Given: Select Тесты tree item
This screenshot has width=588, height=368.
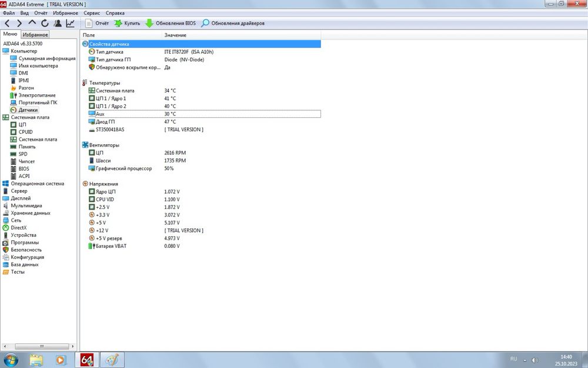Looking at the screenshot, I should [x=14, y=272].
